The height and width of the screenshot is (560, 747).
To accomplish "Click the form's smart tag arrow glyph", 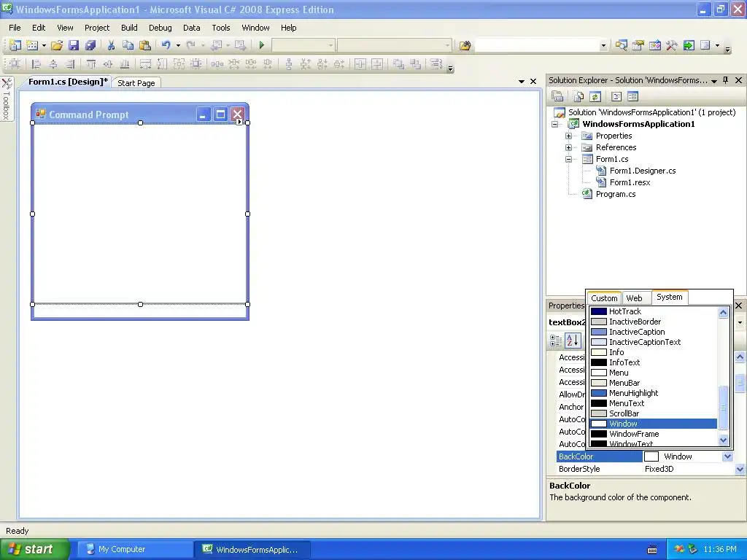I will coord(239,122).
